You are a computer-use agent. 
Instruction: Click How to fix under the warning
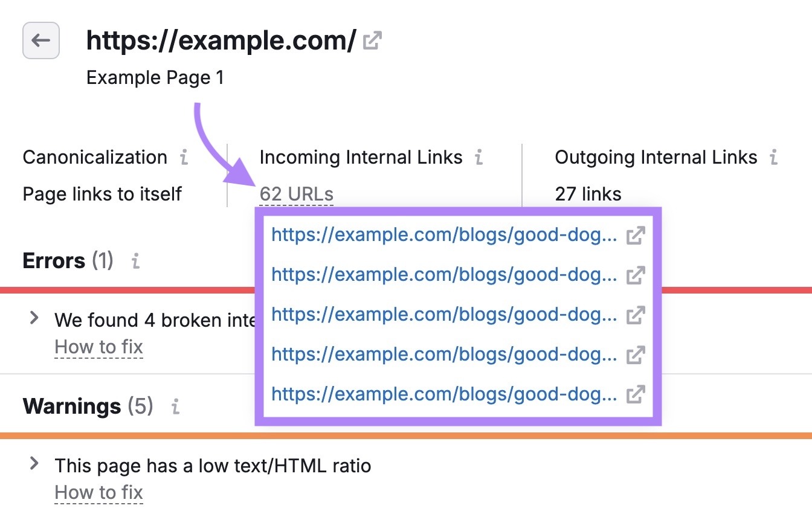tap(98, 492)
